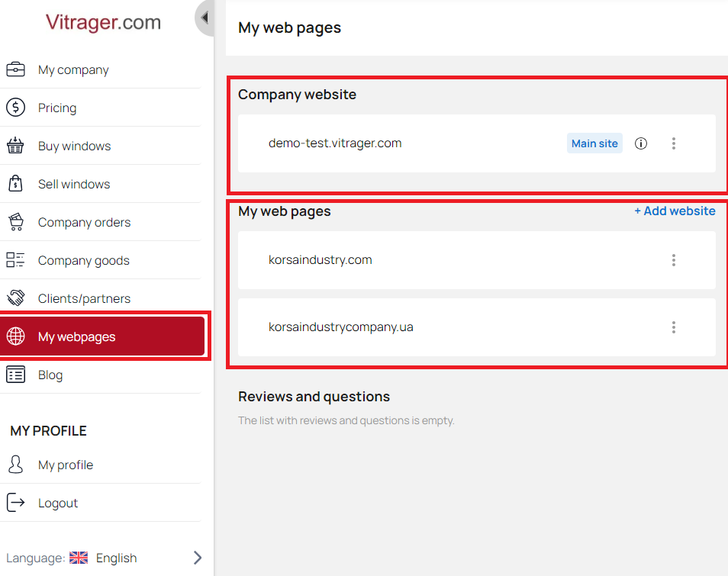This screenshot has height=576, width=728.
Task: Click the list icon for Company goods
Action: point(15,259)
